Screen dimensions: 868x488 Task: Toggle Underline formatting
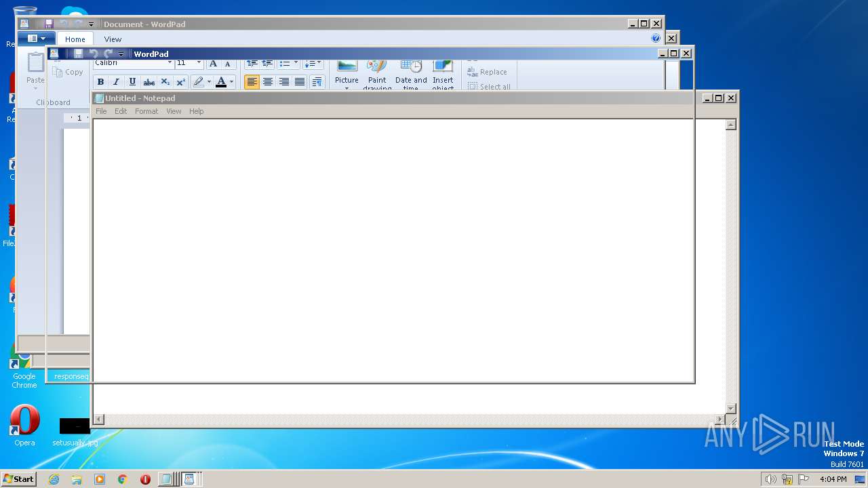tap(132, 82)
